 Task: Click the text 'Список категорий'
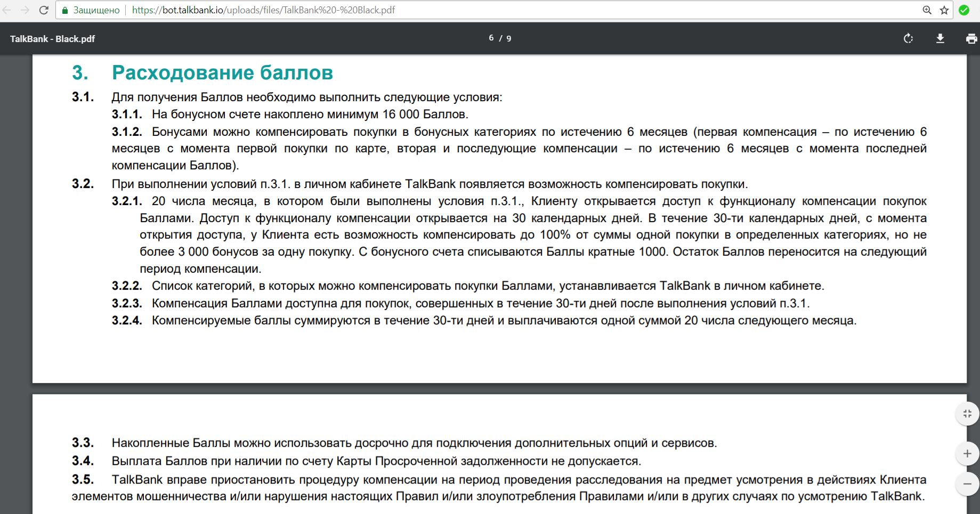pyautogui.click(x=202, y=286)
